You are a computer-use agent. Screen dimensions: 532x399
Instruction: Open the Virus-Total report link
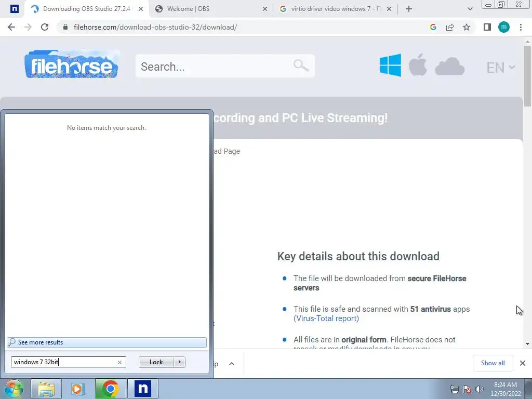coord(326,318)
